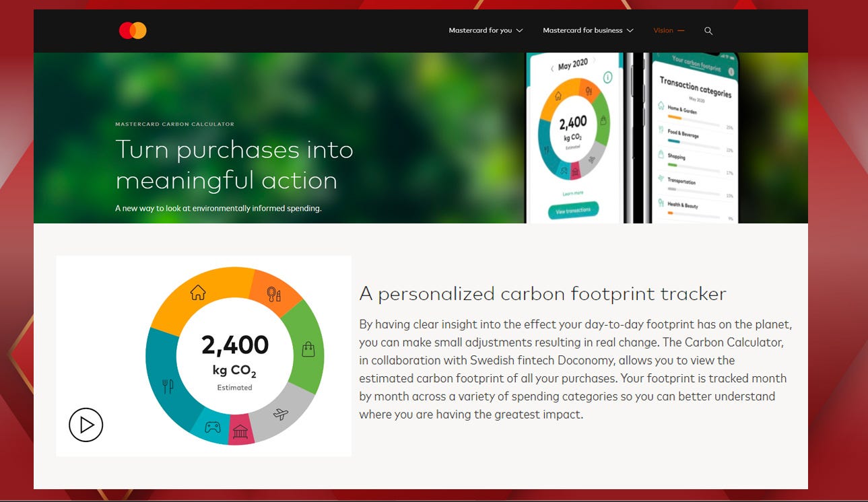This screenshot has height=502, width=868.
Task: Click the house icon on large donut chart
Action: [x=197, y=292]
